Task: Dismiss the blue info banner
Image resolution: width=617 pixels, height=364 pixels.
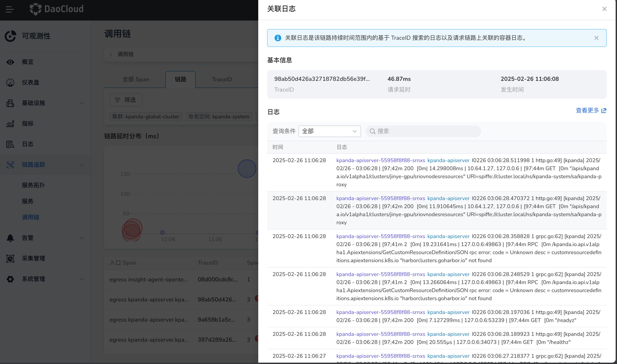Action: 596,38
